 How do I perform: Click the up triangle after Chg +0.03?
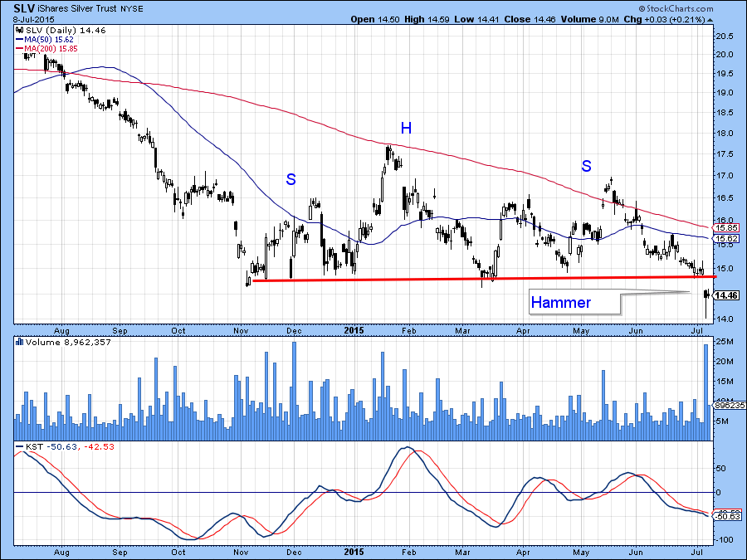pyautogui.click(x=710, y=20)
